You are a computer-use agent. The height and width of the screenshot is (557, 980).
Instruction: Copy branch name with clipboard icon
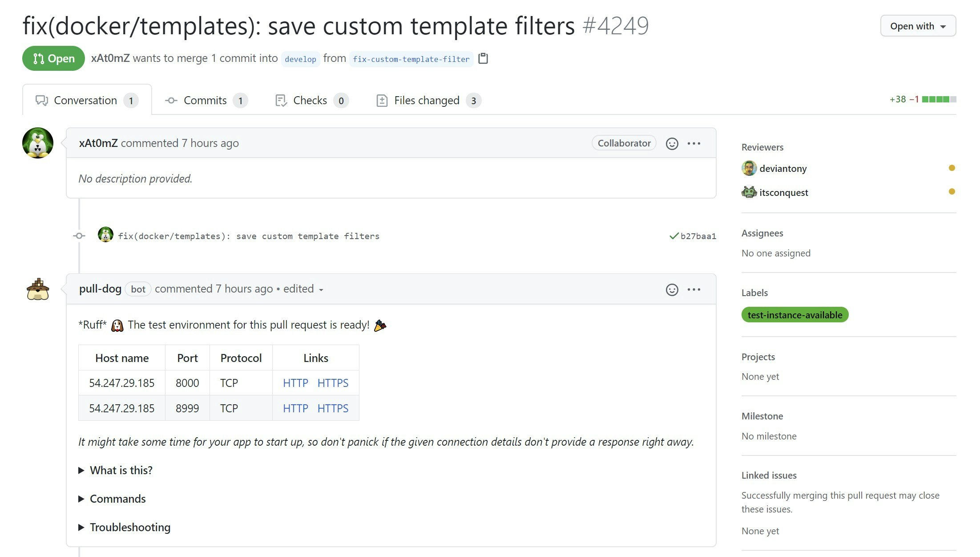tap(483, 58)
